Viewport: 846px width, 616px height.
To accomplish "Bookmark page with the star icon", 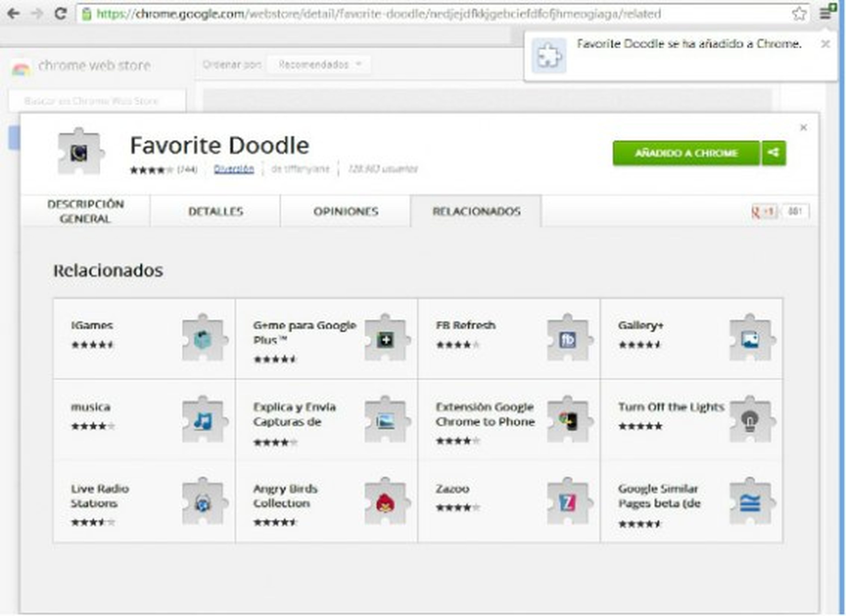I will (x=799, y=14).
